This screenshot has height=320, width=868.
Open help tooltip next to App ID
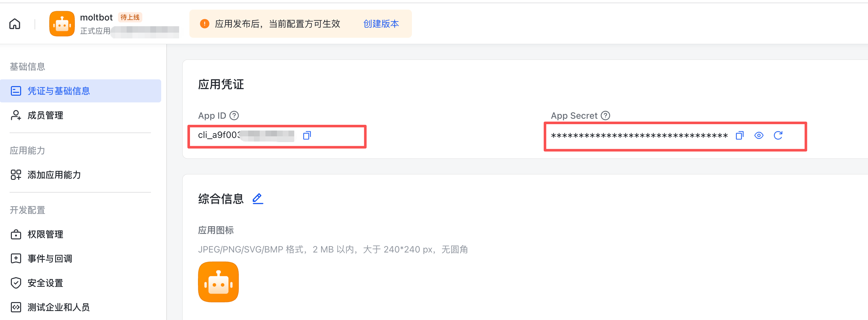point(234,116)
